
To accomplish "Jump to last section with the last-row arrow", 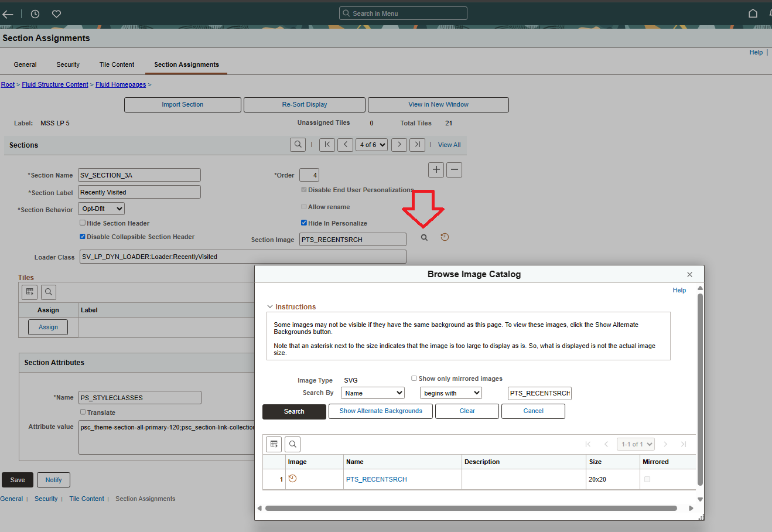I will click(417, 144).
